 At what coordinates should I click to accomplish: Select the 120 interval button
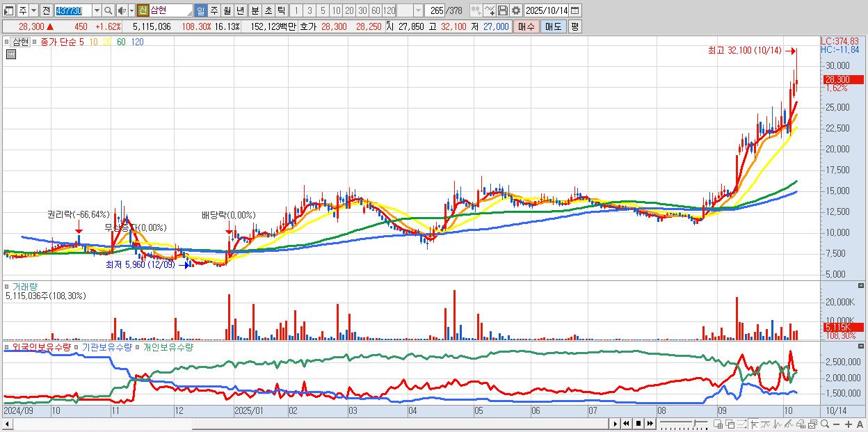point(389,10)
